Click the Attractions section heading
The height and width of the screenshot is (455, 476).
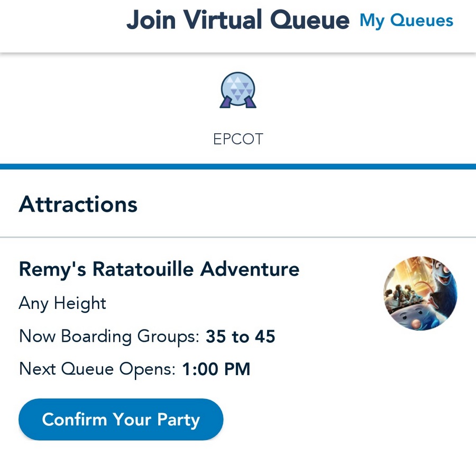tap(78, 204)
